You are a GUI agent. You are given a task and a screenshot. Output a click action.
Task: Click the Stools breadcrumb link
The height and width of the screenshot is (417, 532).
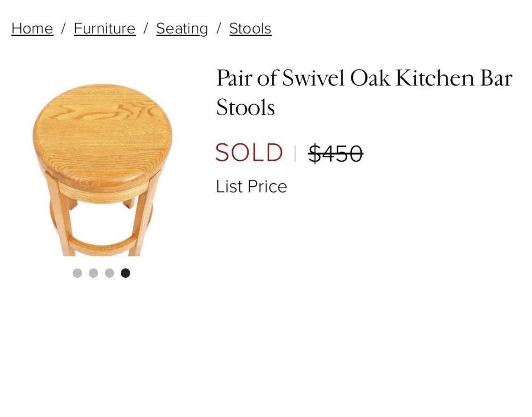click(x=250, y=28)
